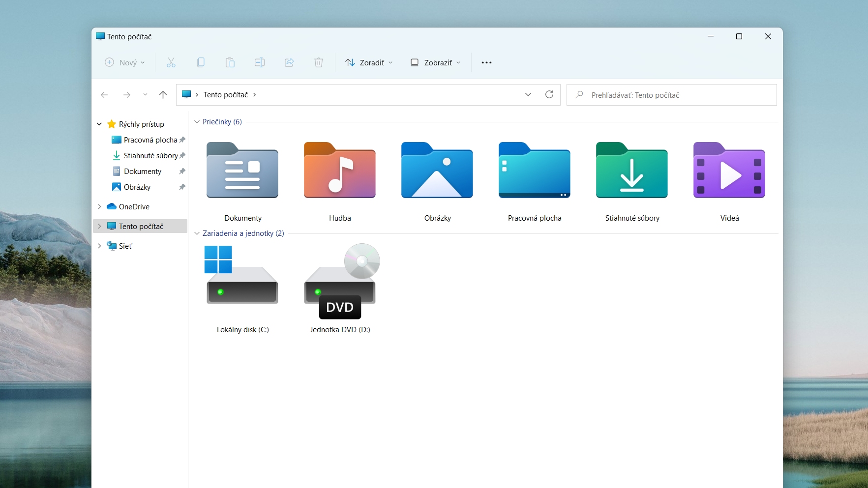Image resolution: width=868 pixels, height=488 pixels.
Task: Click the Copy icon in the toolbar
Action: [201, 62]
